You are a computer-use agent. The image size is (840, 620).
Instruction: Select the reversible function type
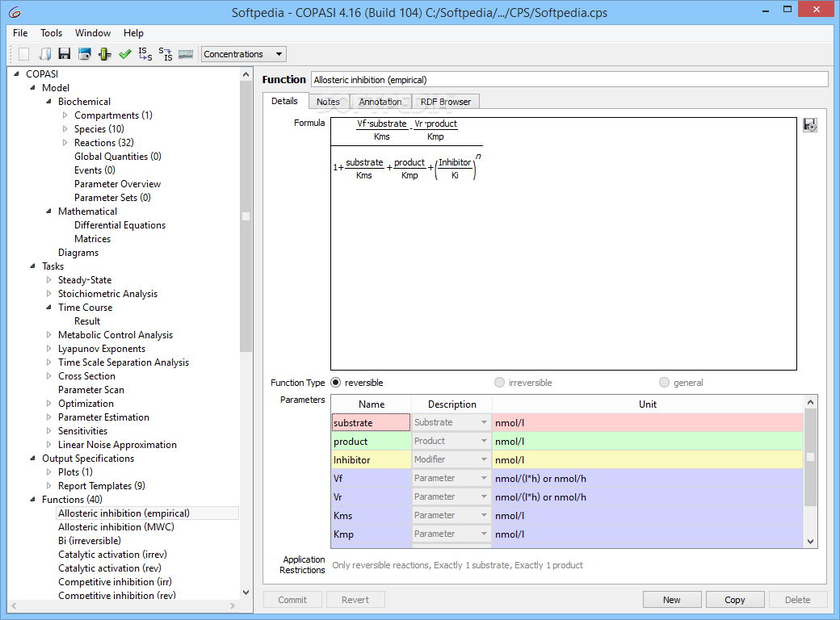pyautogui.click(x=337, y=383)
